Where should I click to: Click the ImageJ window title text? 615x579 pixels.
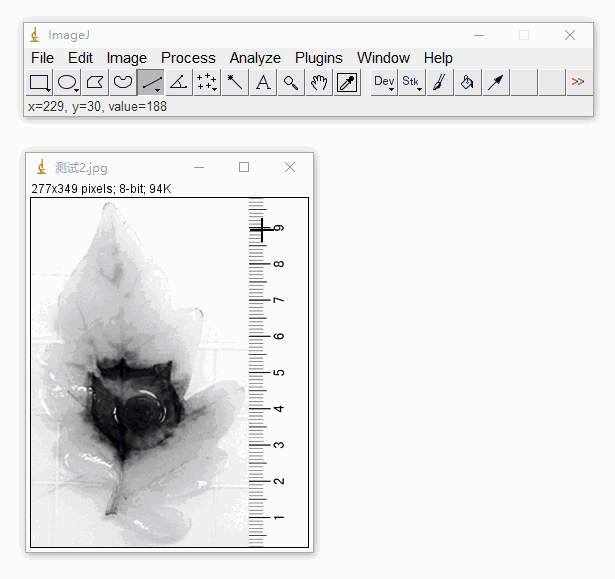[69, 35]
